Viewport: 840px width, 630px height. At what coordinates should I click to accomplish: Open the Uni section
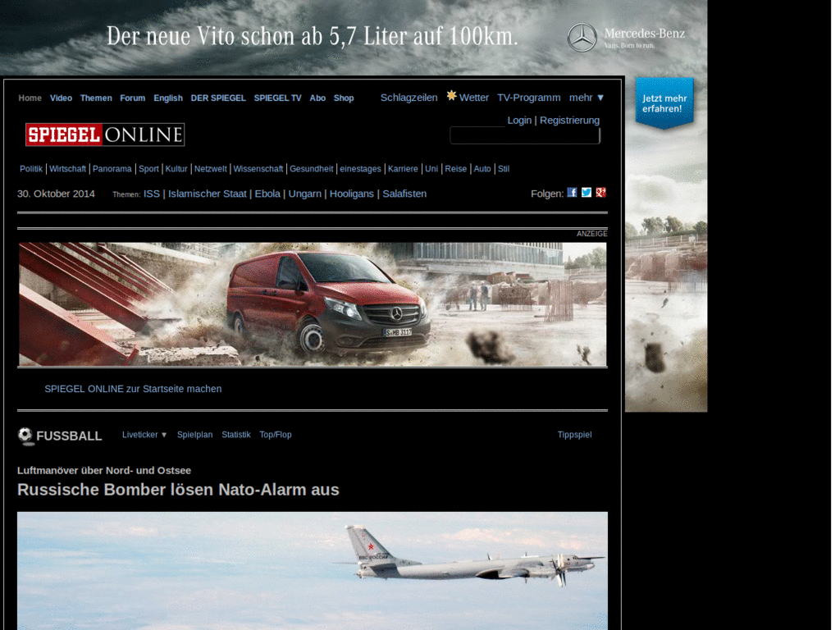pos(431,169)
